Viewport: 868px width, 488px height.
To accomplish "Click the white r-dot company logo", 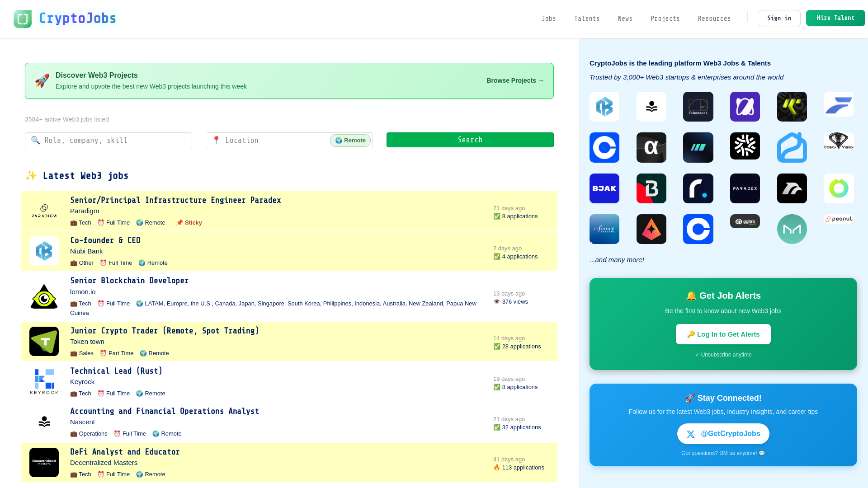I will point(698,188).
